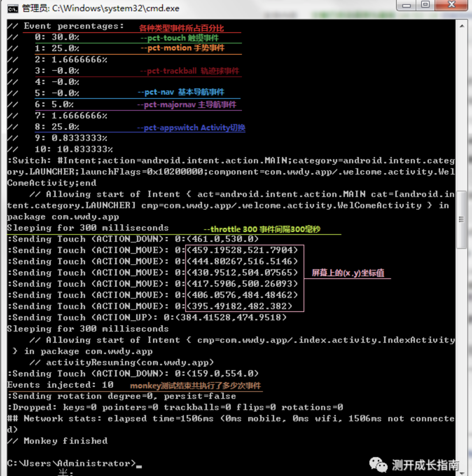Image resolution: width=472 pixels, height=476 pixels.
Task: Click the '2: 1.6666666%' line
Action: click(57, 60)
